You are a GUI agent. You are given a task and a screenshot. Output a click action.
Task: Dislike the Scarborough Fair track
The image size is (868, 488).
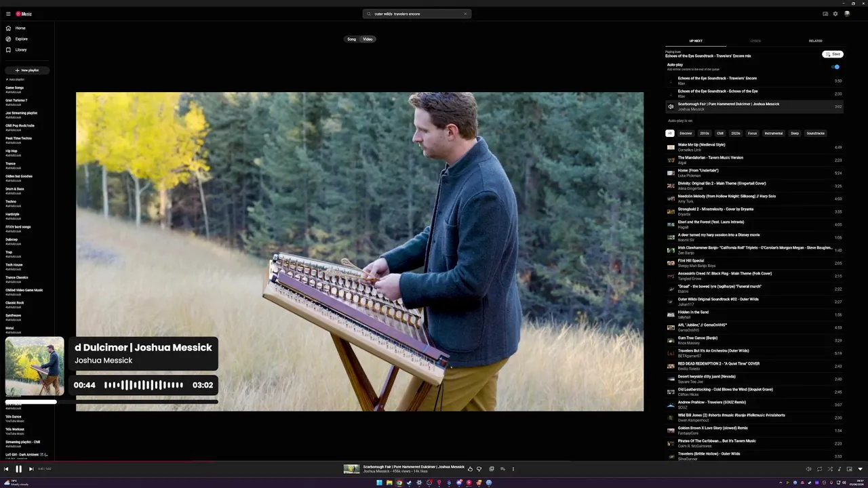tap(479, 469)
